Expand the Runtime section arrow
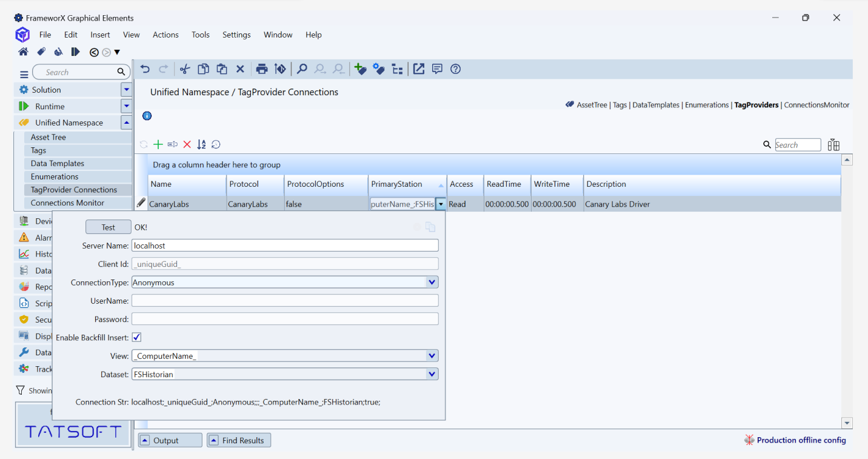 [x=126, y=106]
